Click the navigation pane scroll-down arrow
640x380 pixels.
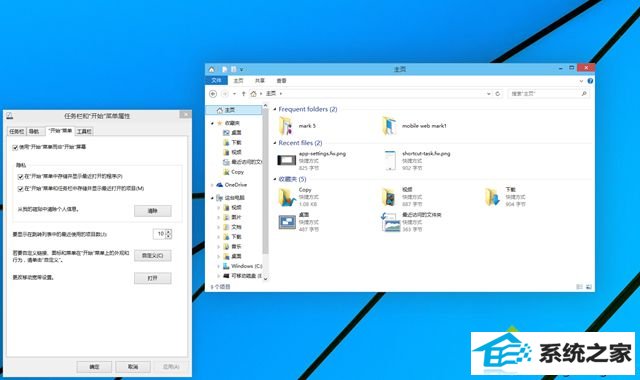click(x=265, y=279)
